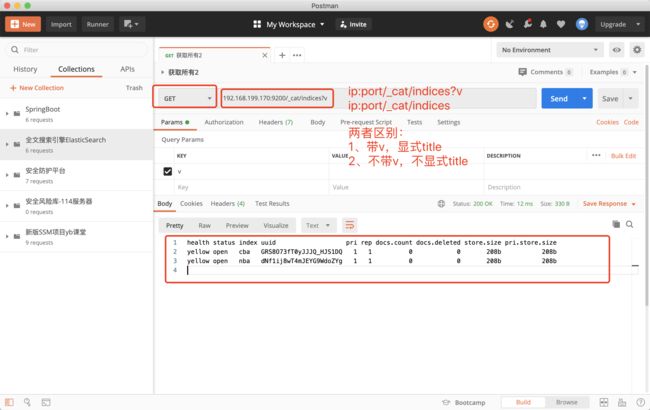Viewport: 650px width, 410px height.
Task: Switch to Browse mode
Action: pyautogui.click(x=566, y=402)
